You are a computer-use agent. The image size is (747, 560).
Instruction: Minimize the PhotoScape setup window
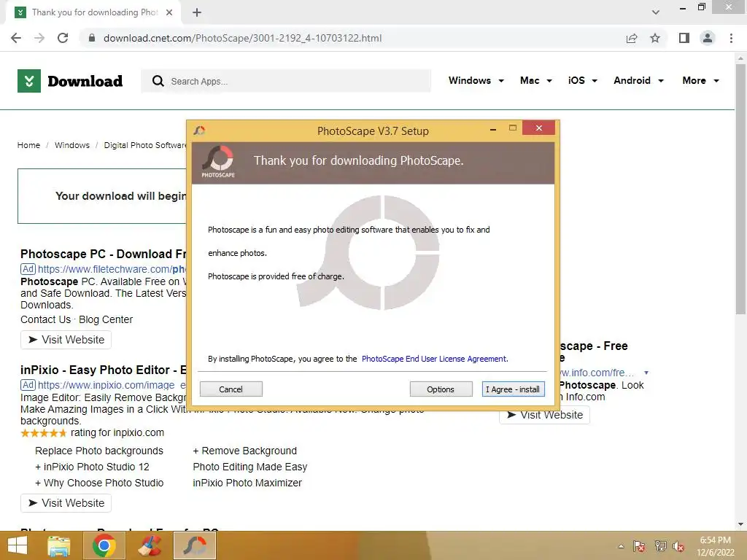coord(493,129)
